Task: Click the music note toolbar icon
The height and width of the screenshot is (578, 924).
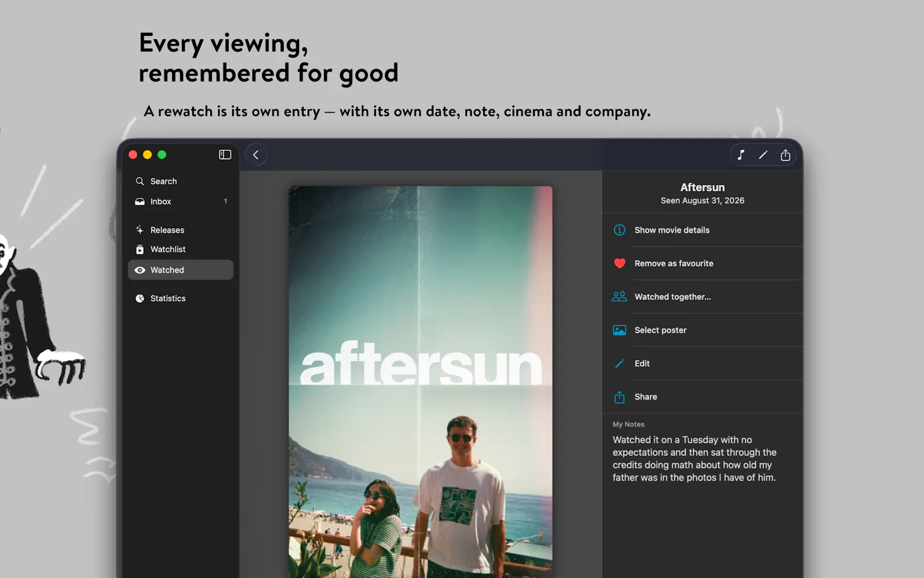Action: (741, 155)
